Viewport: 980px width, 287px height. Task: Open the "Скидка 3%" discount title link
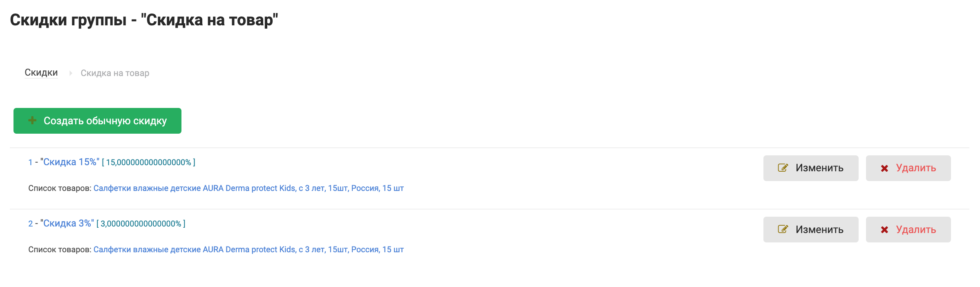[67, 224]
